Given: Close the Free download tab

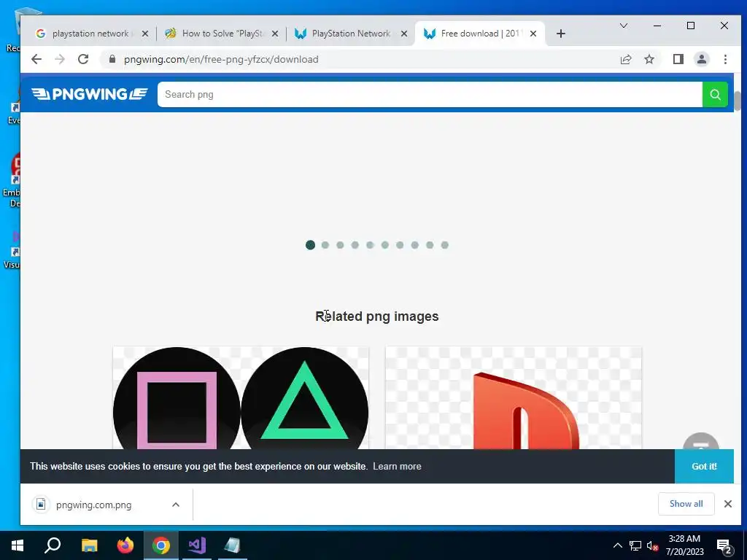Looking at the screenshot, I should click(x=533, y=34).
